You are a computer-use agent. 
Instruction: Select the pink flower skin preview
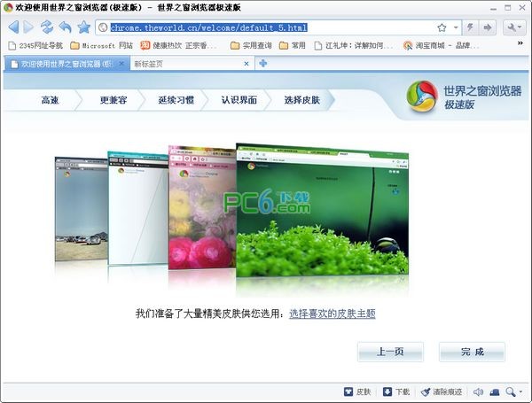pos(202,207)
